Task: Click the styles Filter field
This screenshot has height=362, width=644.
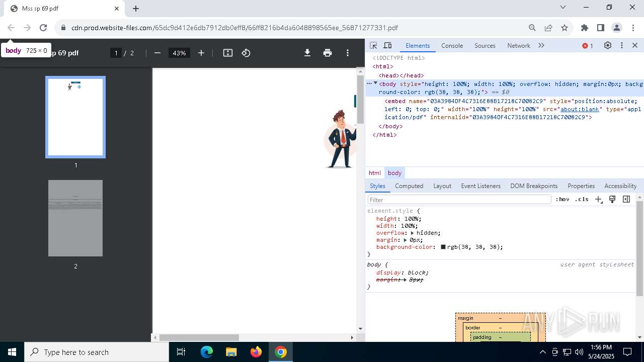Action: click(x=459, y=200)
